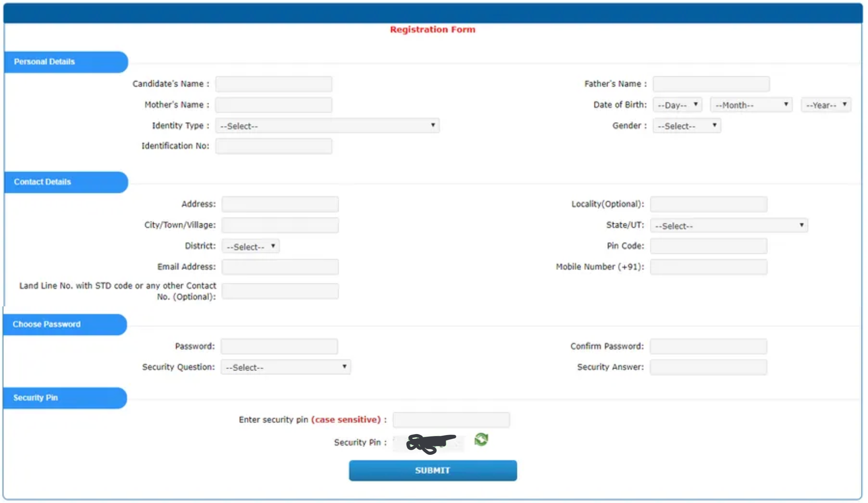This screenshot has height=503, width=868.
Task: Open the District dropdown
Action: 250,247
